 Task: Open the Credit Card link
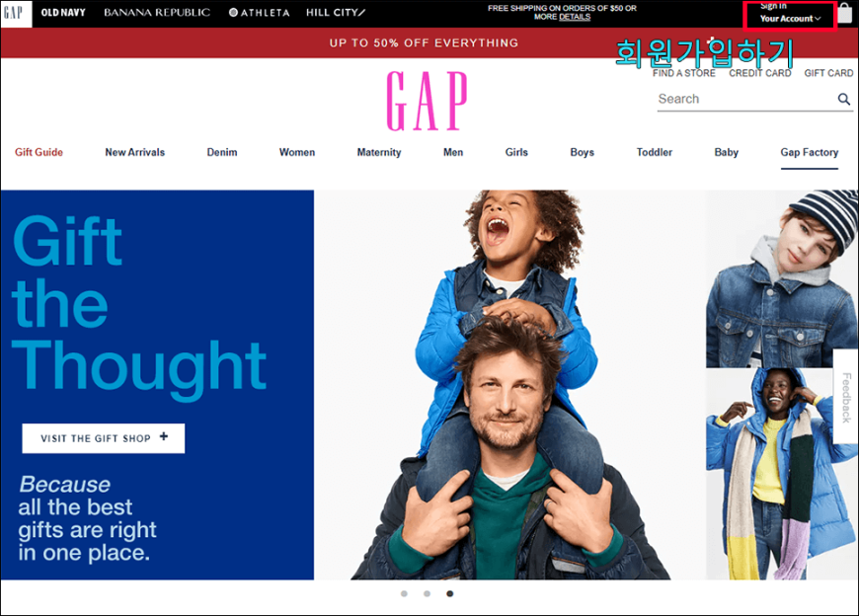[760, 73]
